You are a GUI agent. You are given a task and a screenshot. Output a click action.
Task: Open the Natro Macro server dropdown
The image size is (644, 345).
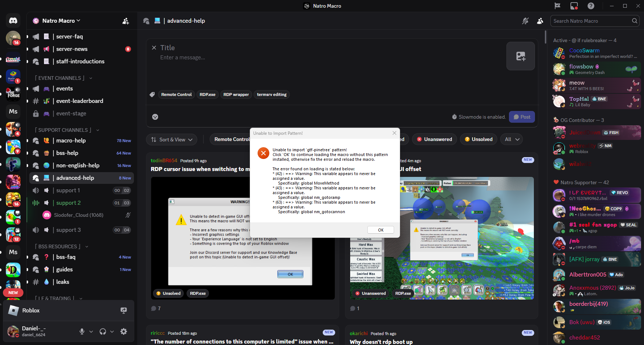61,21
